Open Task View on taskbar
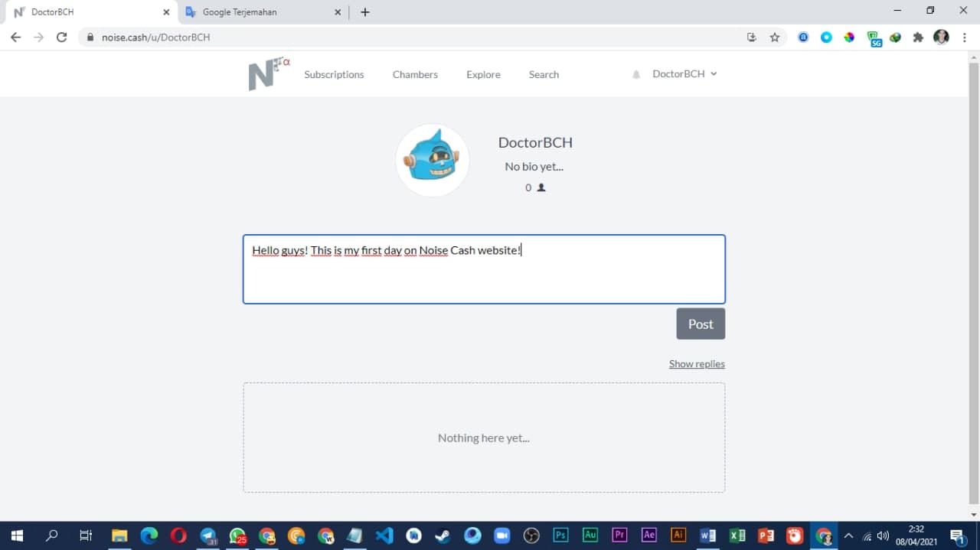This screenshot has height=550, width=980. tap(86, 535)
